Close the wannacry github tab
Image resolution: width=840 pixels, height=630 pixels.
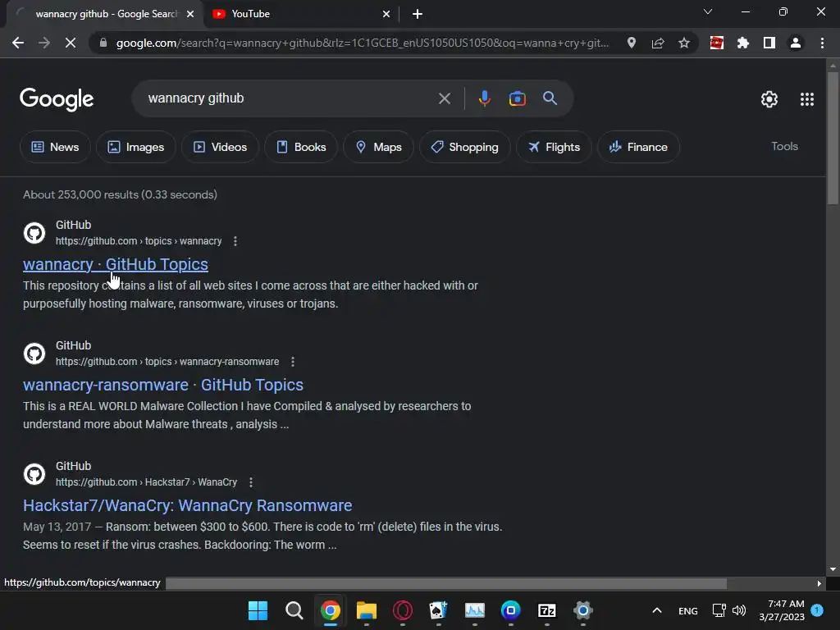point(190,14)
